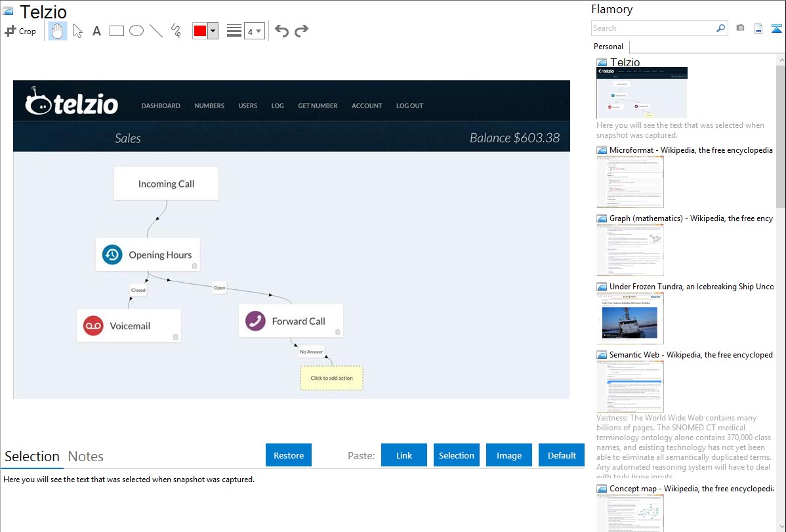Click the Semantic Web snapshot title
786x532 pixels.
click(x=691, y=354)
